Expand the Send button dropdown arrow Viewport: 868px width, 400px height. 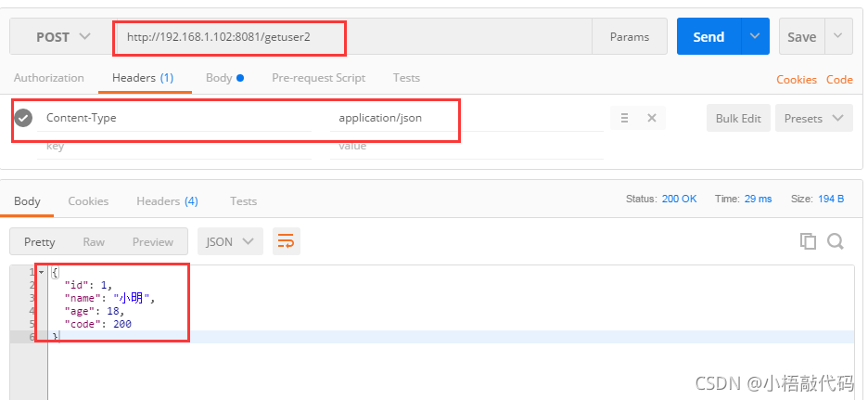pyautogui.click(x=755, y=36)
